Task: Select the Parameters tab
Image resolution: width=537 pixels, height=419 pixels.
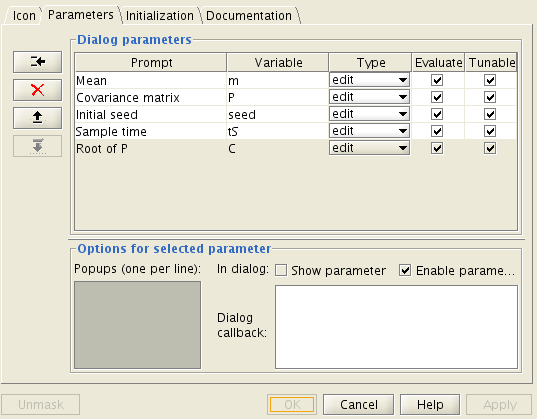Action: click(x=81, y=15)
